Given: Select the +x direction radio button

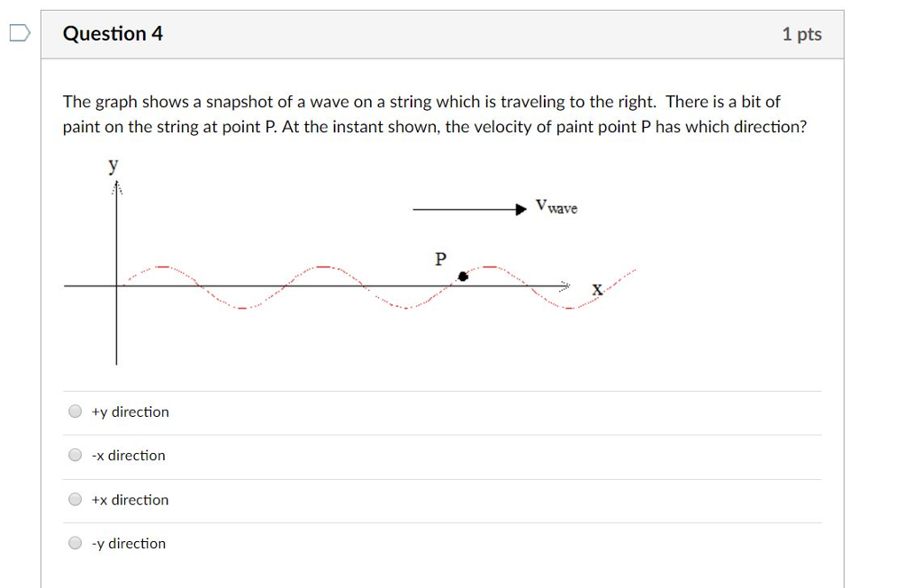Looking at the screenshot, I should pyautogui.click(x=74, y=498).
